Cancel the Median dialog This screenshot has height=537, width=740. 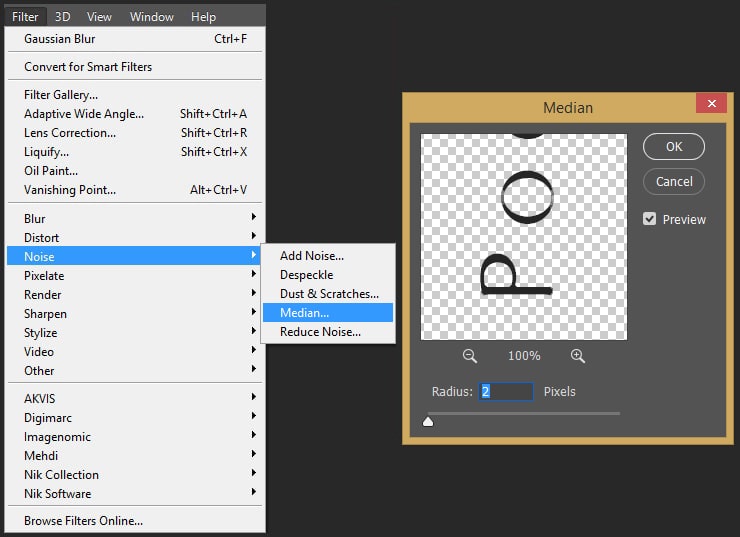click(x=674, y=182)
